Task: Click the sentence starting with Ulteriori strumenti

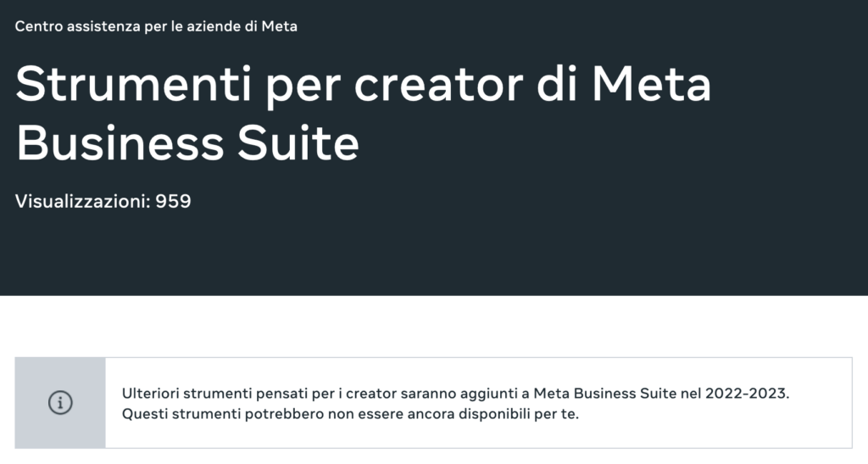Action: tap(455, 394)
